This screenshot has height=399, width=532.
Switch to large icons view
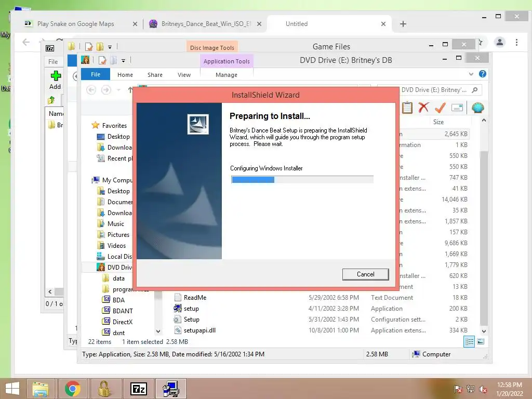click(x=481, y=342)
